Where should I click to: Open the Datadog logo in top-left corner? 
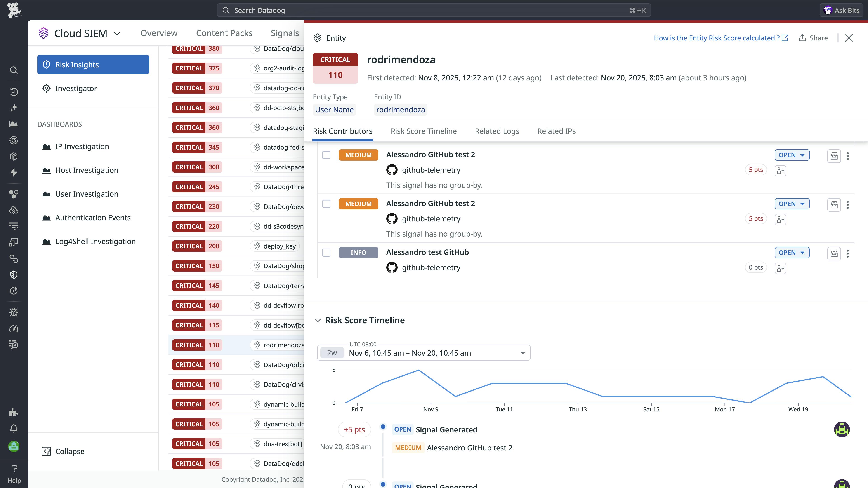(x=14, y=10)
